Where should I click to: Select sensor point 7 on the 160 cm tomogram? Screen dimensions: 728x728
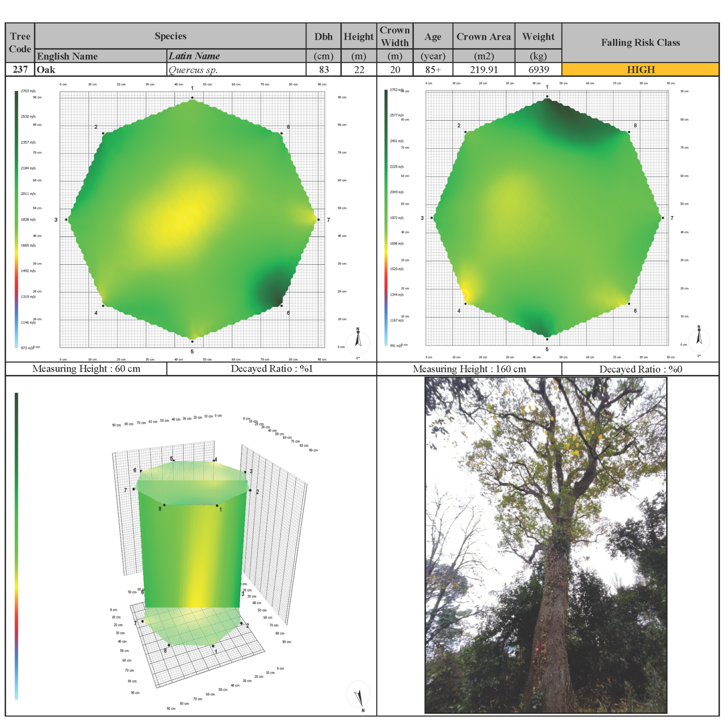663,218
